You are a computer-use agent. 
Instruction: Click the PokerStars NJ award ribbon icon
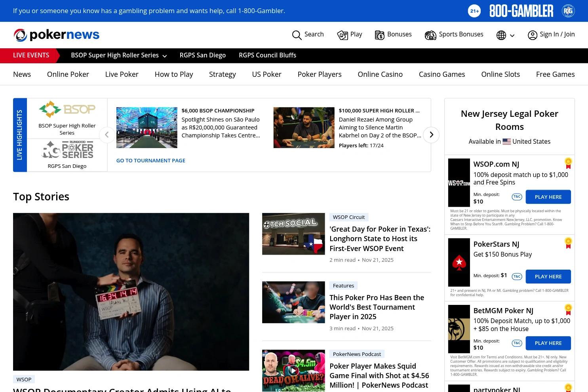click(568, 243)
